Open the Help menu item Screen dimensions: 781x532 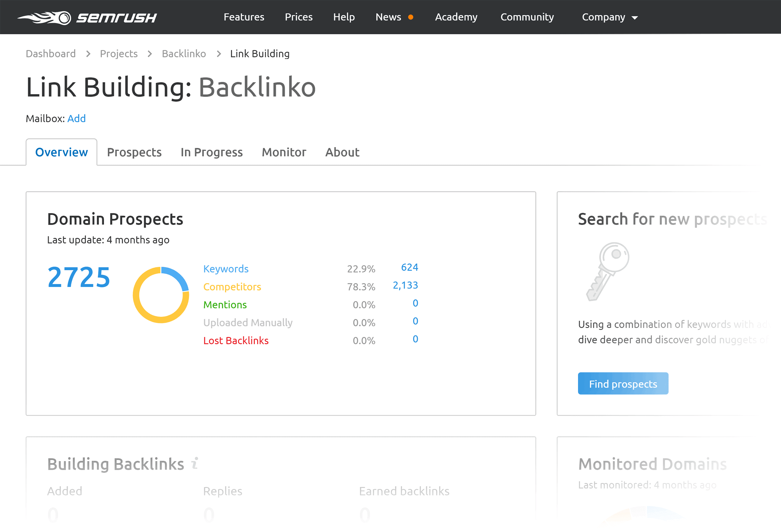(x=344, y=17)
